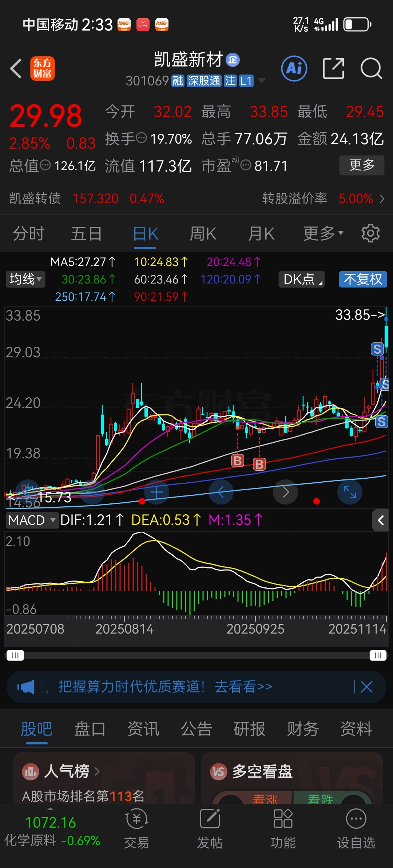Open the 财务 tab

pyautogui.click(x=303, y=729)
